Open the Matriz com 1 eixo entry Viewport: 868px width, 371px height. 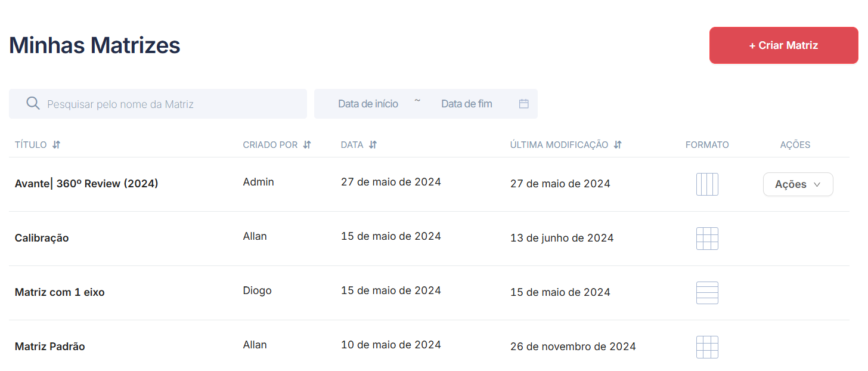click(60, 292)
